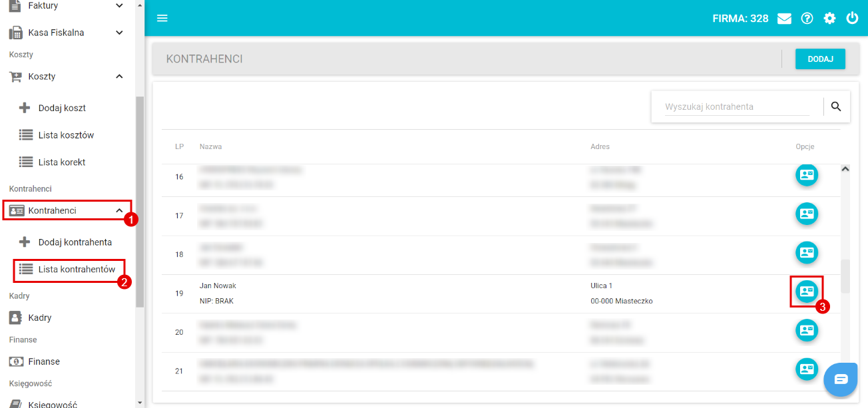Viewport: 868px width, 408px height.
Task: Click the contractor list scroll up arrow
Action: point(845,170)
